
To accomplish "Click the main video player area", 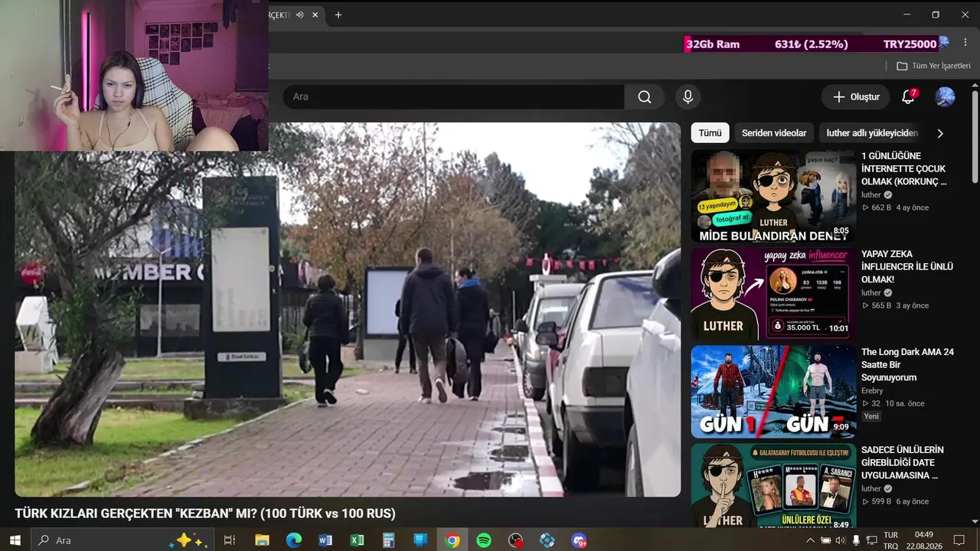I will point(348,310).
